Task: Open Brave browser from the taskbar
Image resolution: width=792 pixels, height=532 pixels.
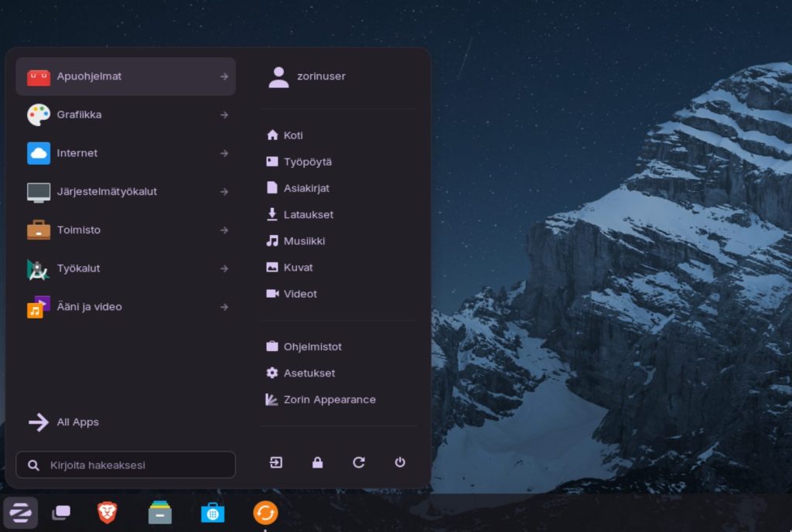Action: (107, 513)
